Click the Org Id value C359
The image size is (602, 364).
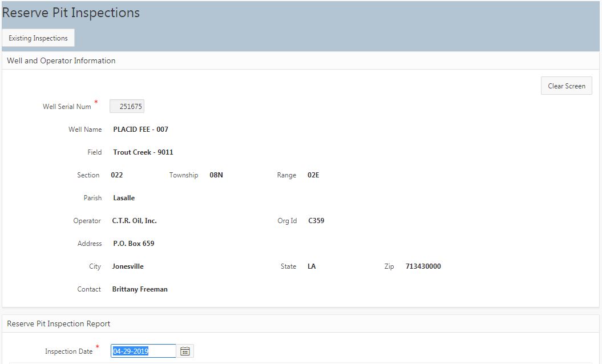tap(316, 221)
